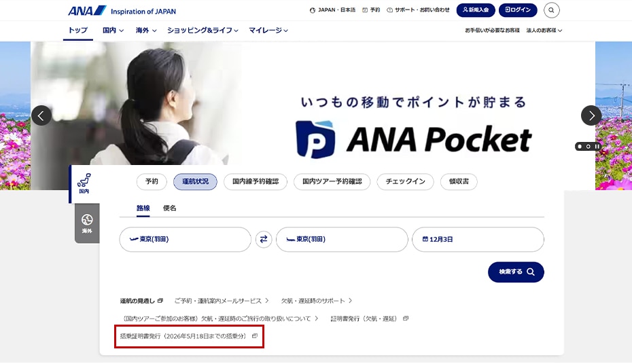Click the 新規入会 button
This screenshot has height=364, width=632.
(x=476, y=10)
